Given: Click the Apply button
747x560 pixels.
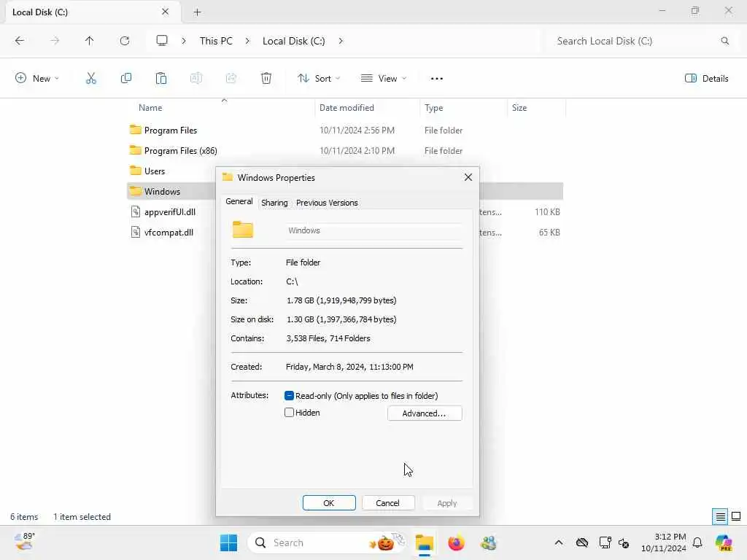Looking at the screenshot, I should coord(447,503).
